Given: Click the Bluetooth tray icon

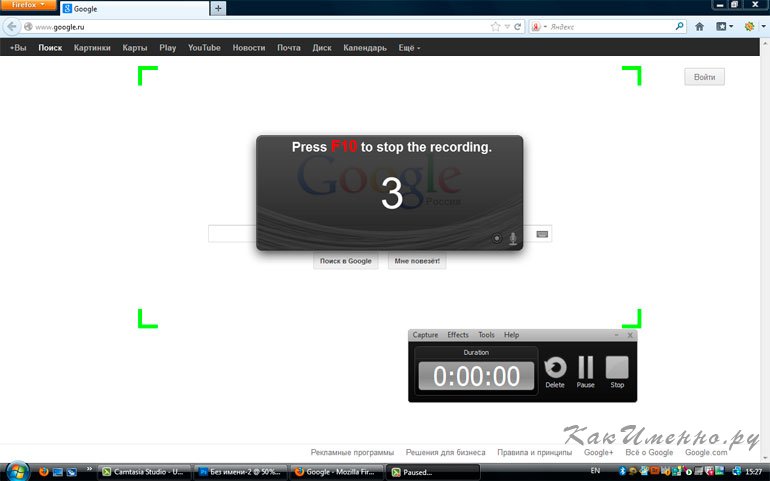Looking at the screenshot, I should (622, 471).
